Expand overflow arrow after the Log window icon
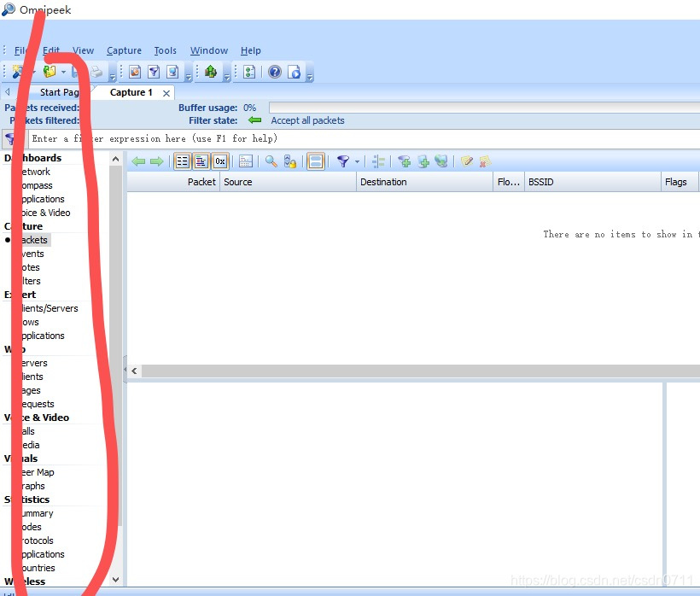The image size is (700, 596). (x=189, y=78)
